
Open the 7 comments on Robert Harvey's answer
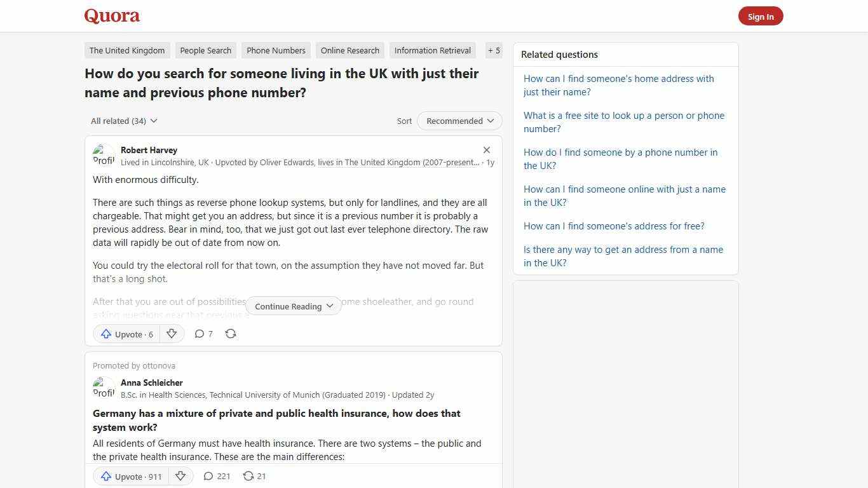(x=203, y=334)
